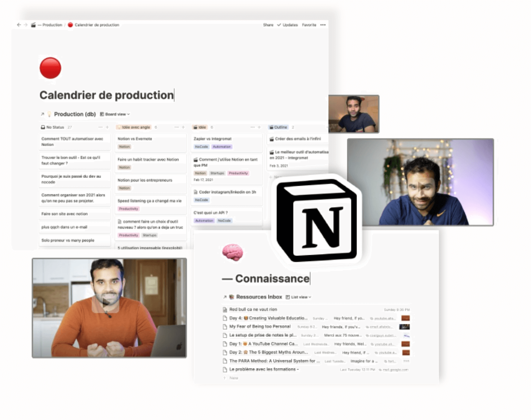Image resolution: width=531 pixels, height=420 pixels.
Task: Open card Faire un habit tracker avec Notion
Action: 150,163
